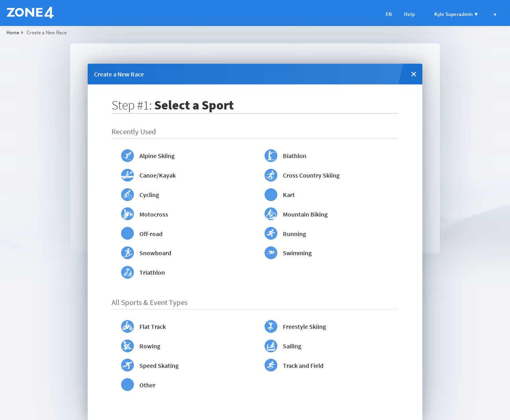510x420 pixels.
Task: Close the Create a New Race dialog
Action: click(x=414, y=74)
